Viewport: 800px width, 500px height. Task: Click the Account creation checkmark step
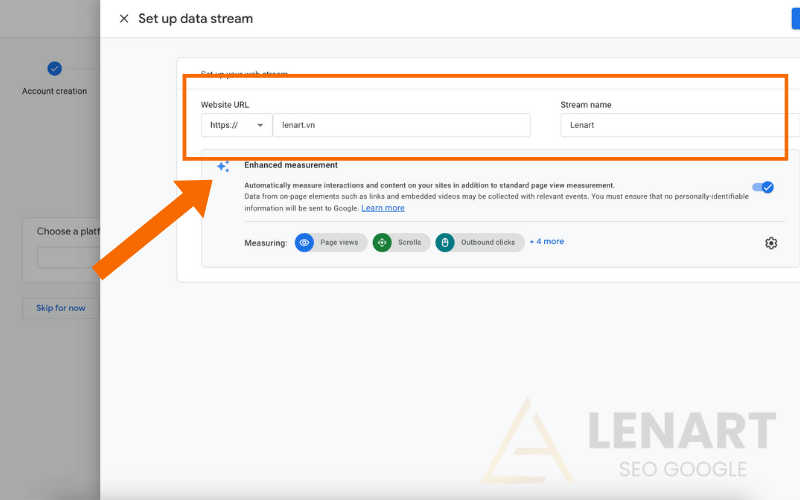click(55, 68)
